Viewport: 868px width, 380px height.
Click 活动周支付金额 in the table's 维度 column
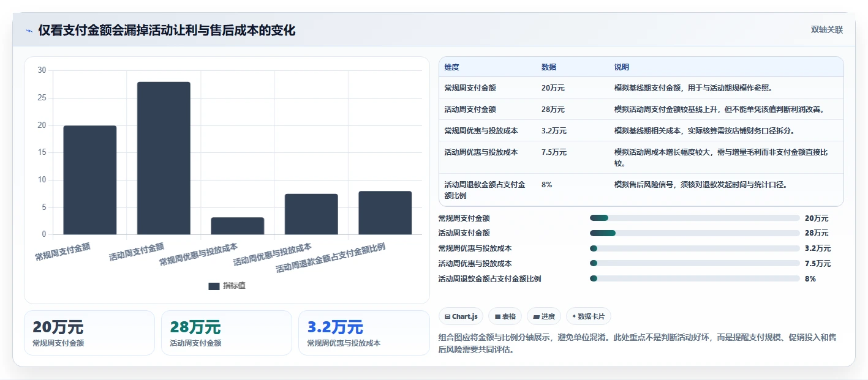[x=470, y=110]
